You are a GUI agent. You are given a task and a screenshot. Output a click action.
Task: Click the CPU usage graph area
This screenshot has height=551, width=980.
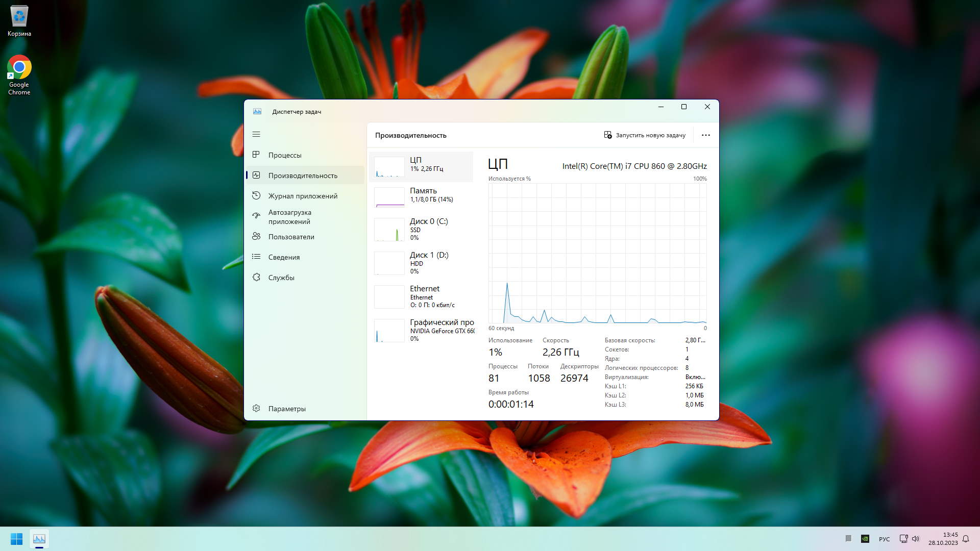[x=597, y=253]
